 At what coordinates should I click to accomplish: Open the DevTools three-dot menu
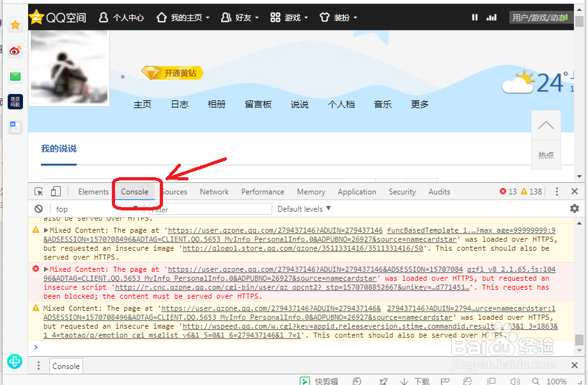point(557,192)
